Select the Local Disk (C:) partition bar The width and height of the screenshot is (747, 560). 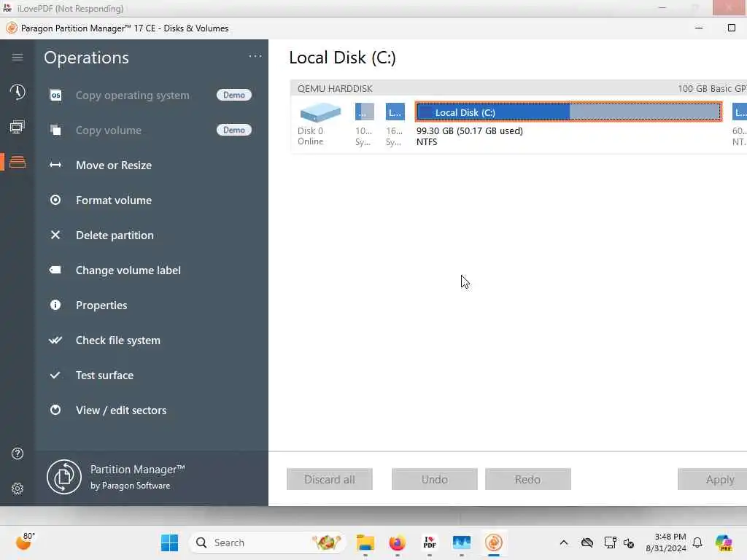pos(568,112)
